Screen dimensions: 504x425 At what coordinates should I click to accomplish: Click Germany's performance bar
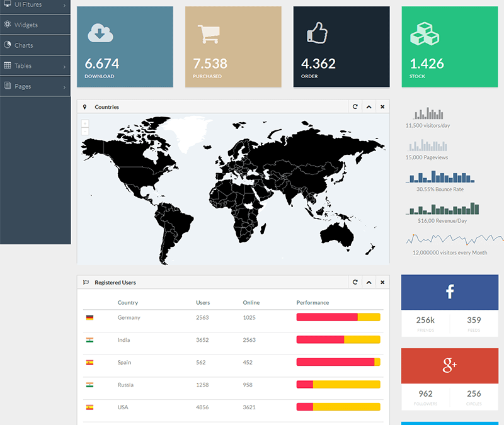(x=338, y=317)
